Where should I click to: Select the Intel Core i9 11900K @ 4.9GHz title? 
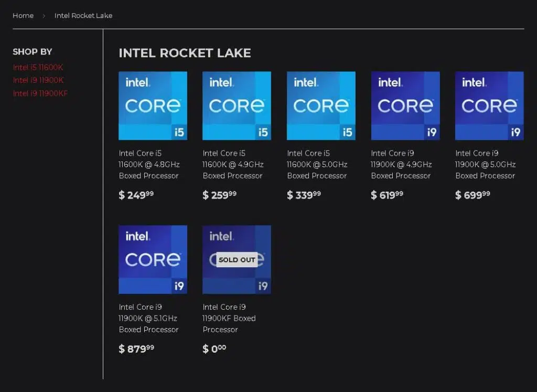click(x=401, y=165)
